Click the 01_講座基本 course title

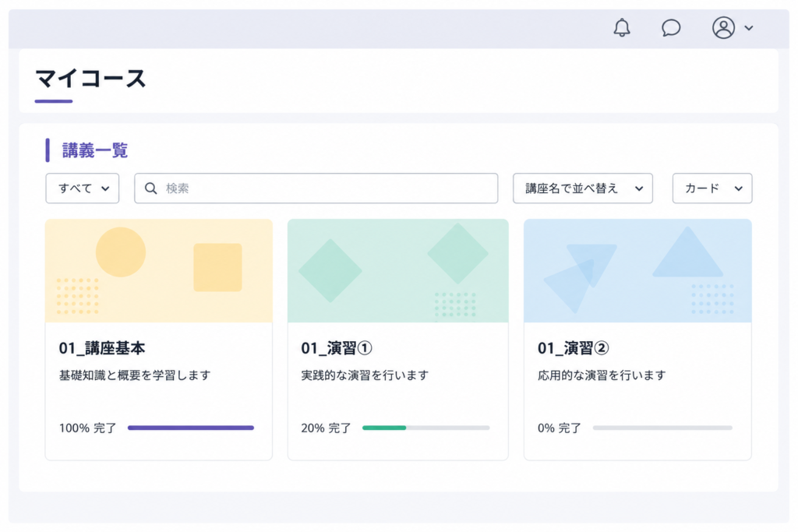102,348
